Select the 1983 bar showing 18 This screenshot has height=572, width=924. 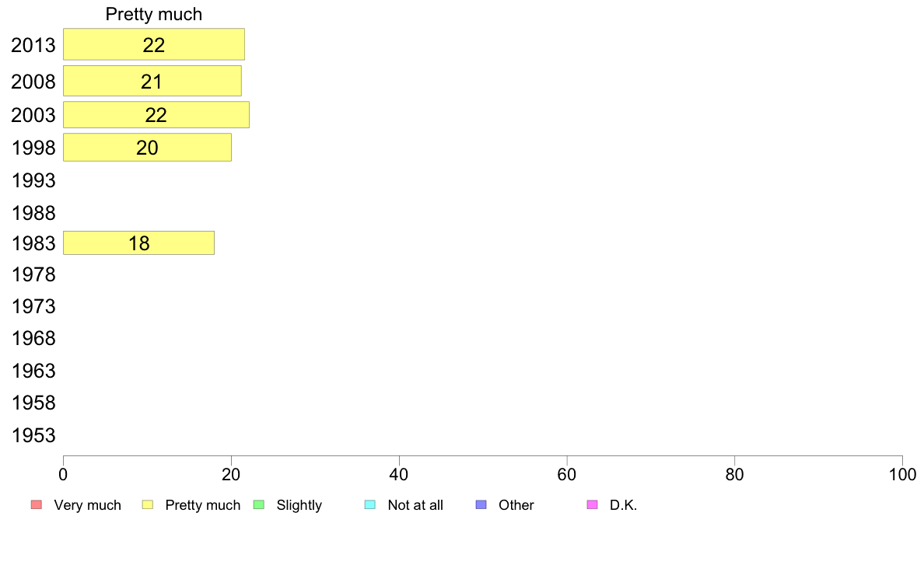coord(138,242)
